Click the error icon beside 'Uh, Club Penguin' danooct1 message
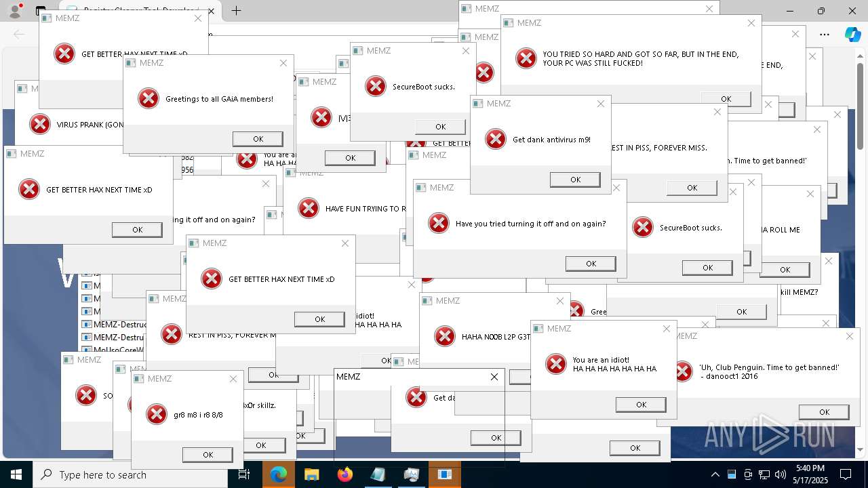 tap(683, 371)
